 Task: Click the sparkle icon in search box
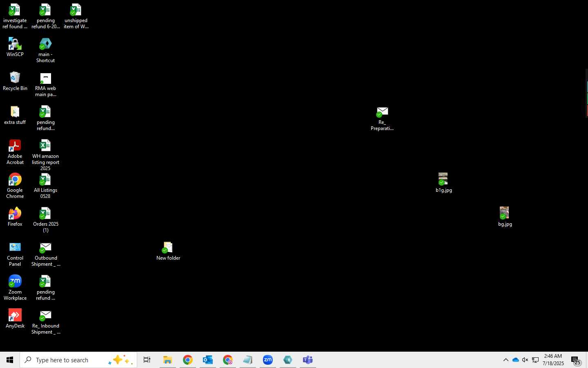tap(120, 360)
